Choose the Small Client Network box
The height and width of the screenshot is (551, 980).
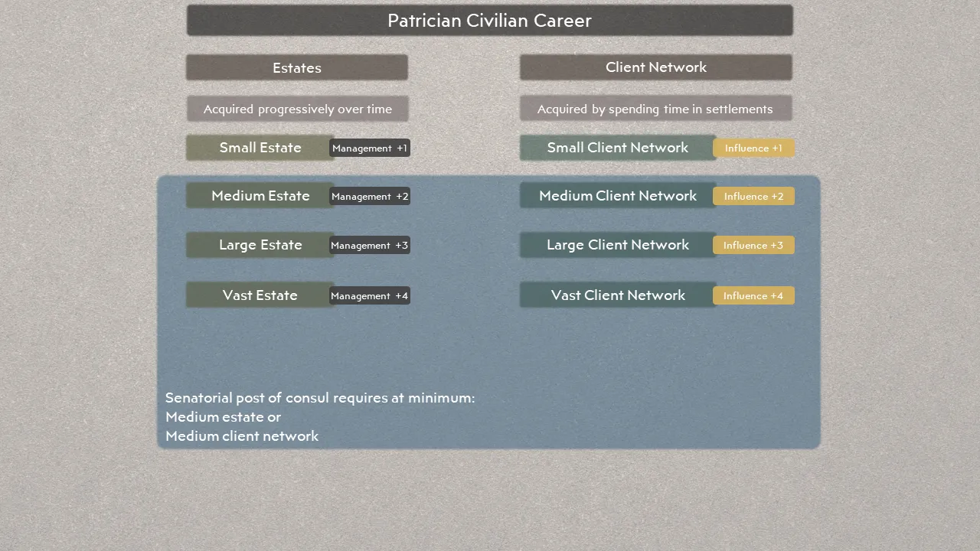tap(618, 148)
